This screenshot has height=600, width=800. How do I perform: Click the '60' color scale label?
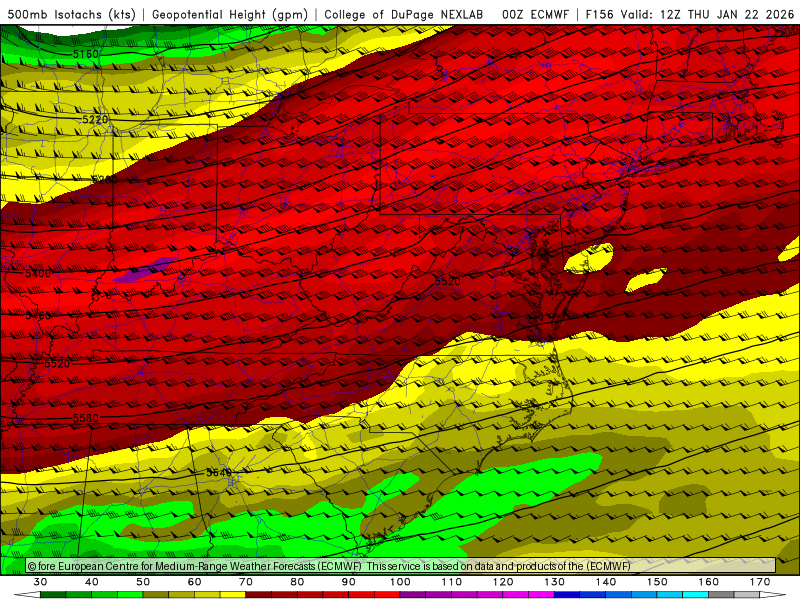coord(194,582)
